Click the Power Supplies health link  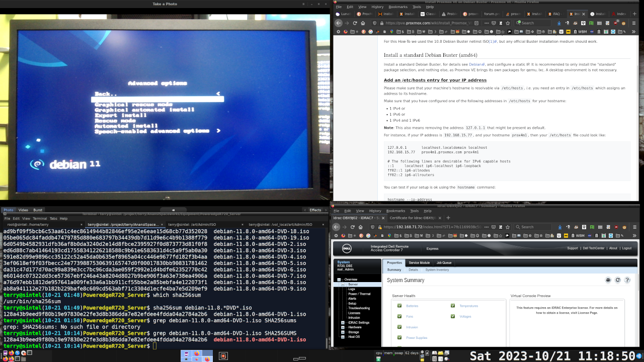(417, 338)
